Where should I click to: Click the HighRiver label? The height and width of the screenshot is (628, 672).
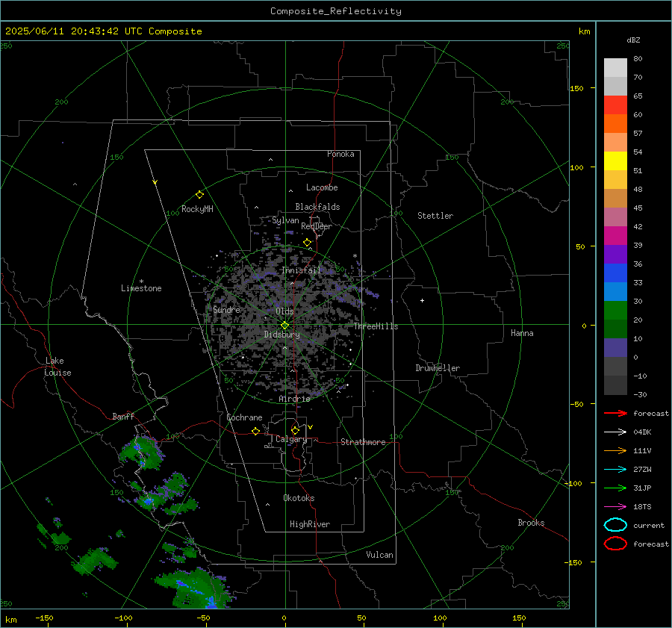(310, 524)
